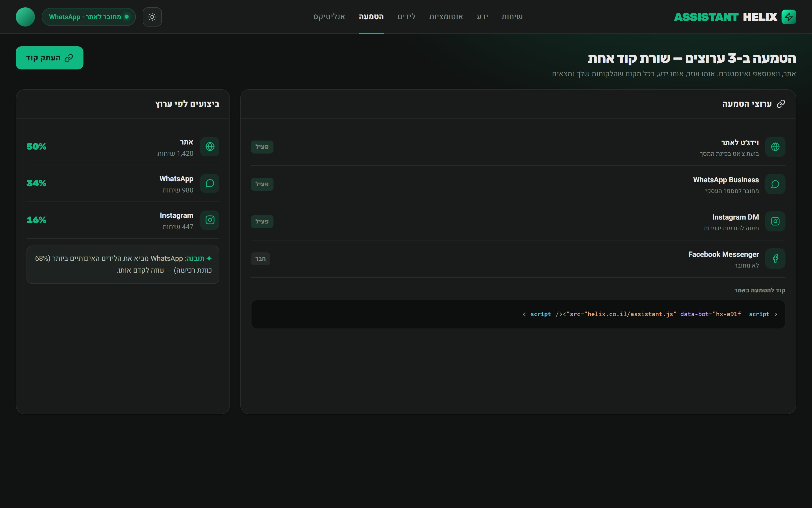Click the תובנה insight box sparkle icon

(209, 258)
